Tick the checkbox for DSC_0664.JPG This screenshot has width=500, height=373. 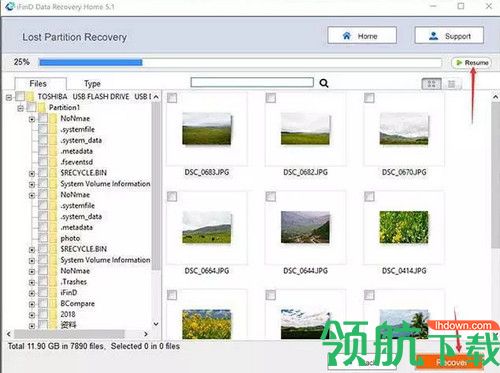point(172,197)
